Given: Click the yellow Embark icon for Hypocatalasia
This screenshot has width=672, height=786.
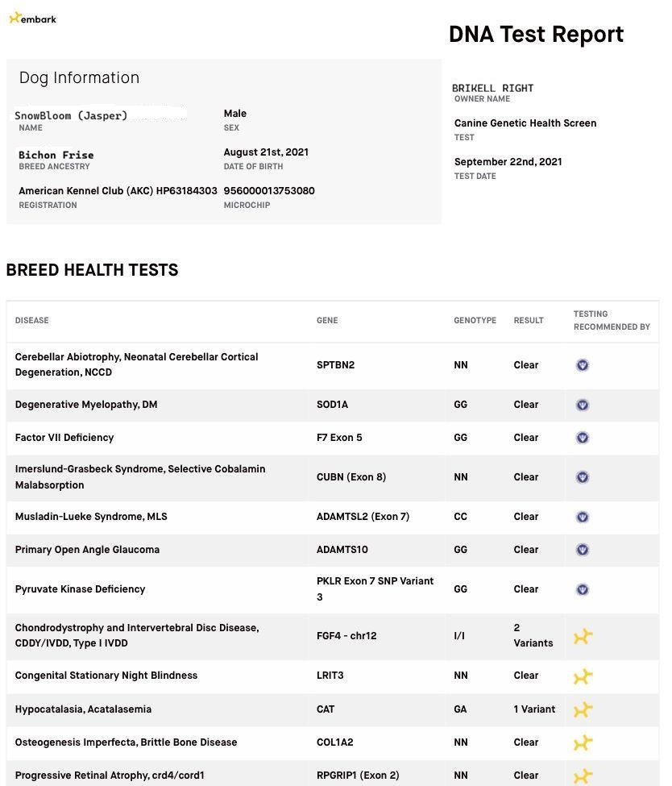Looking at the screenshot, I should coord(583,709).
